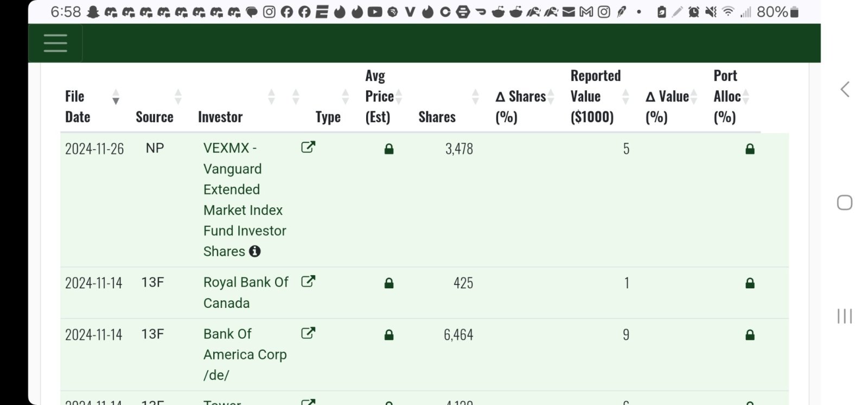The image size is (868, 405).
Task: Sort table by Δ Value (%) column
Action: [693, 97]
